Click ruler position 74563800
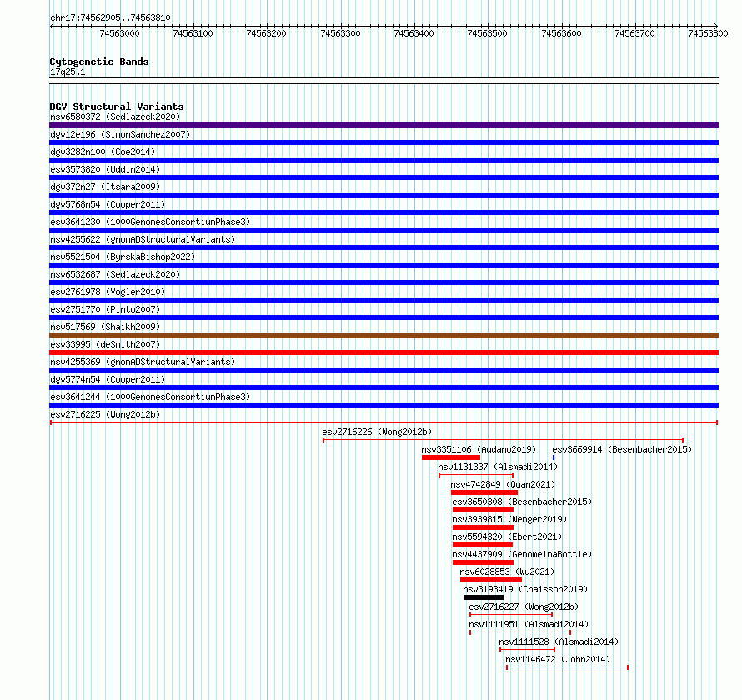Screen dimensions: 742x700 tap(709, 33)
